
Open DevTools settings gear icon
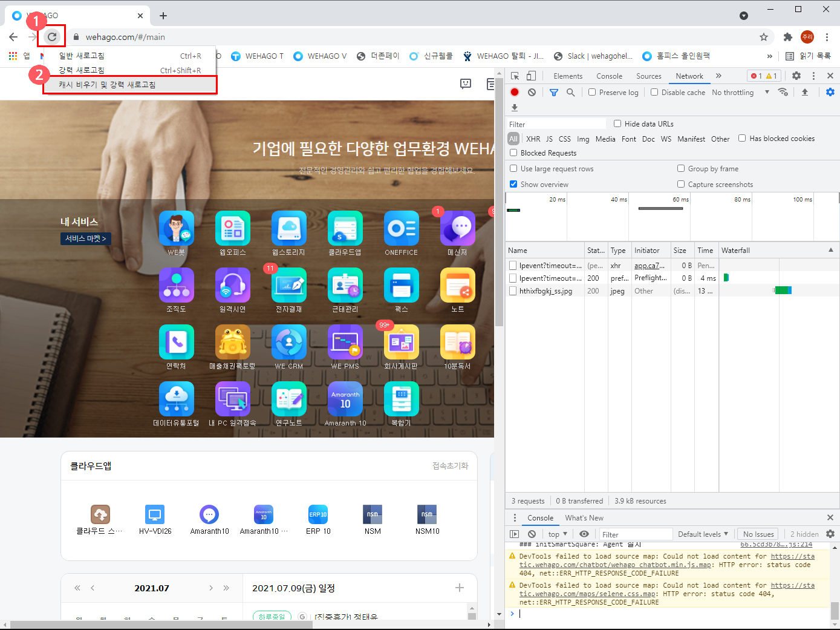(796, 76)
